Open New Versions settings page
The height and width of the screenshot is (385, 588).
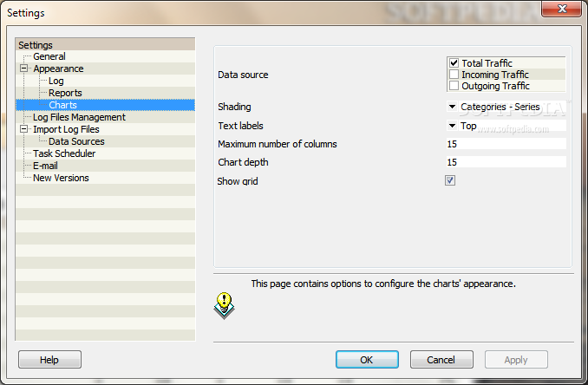pos(61,178)
